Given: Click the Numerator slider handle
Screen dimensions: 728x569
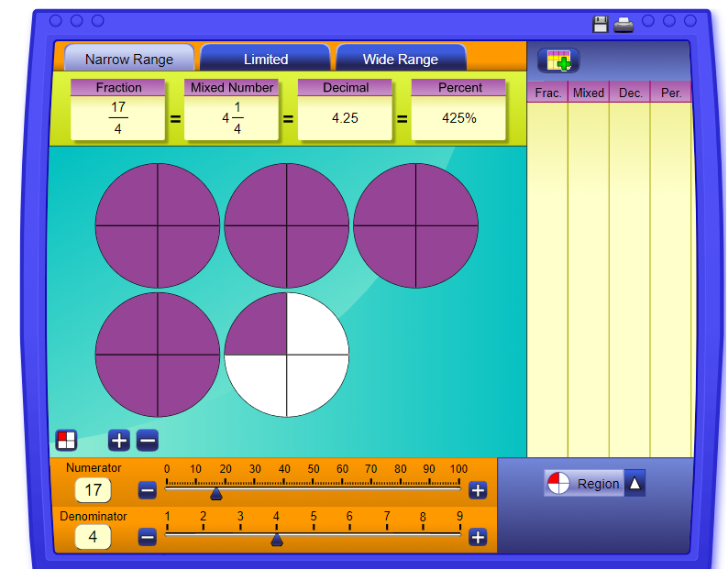Looking at the screenshot, I should (216, 494).
